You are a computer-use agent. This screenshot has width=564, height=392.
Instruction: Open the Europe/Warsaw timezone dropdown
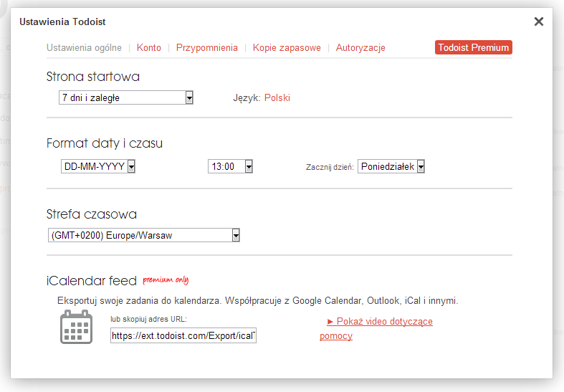click(144, 235)
